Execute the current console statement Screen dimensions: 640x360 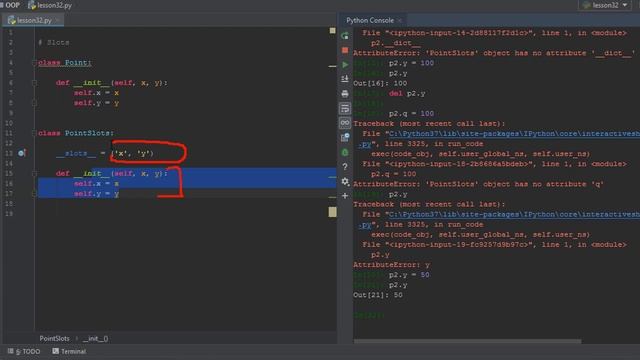tap(345, 64)
